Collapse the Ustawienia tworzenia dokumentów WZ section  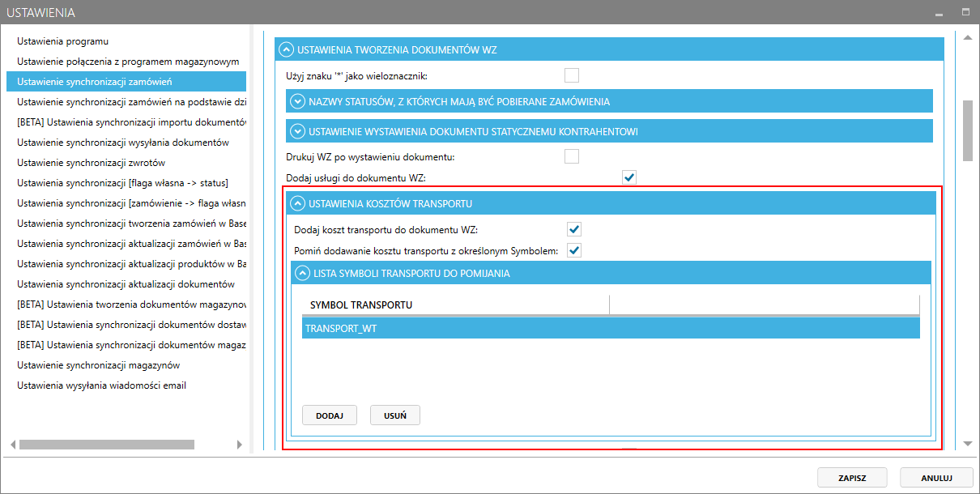tap(286, 49)
